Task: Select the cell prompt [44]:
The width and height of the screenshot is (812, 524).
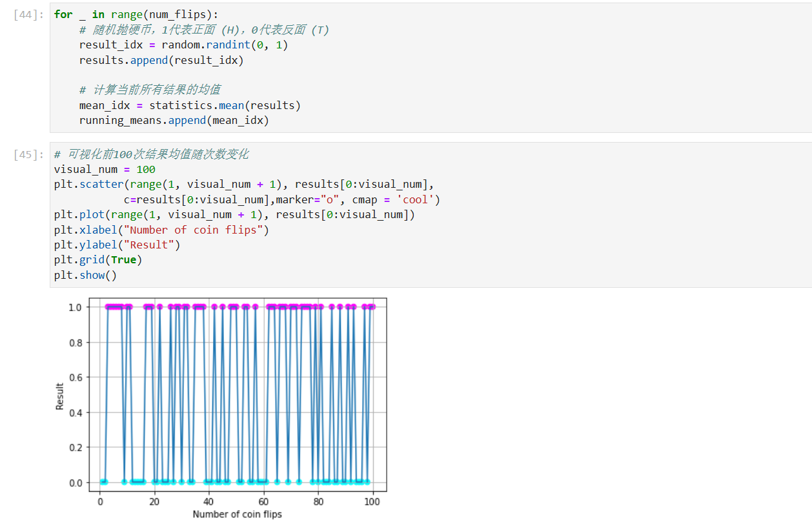Action: [30, 15]
